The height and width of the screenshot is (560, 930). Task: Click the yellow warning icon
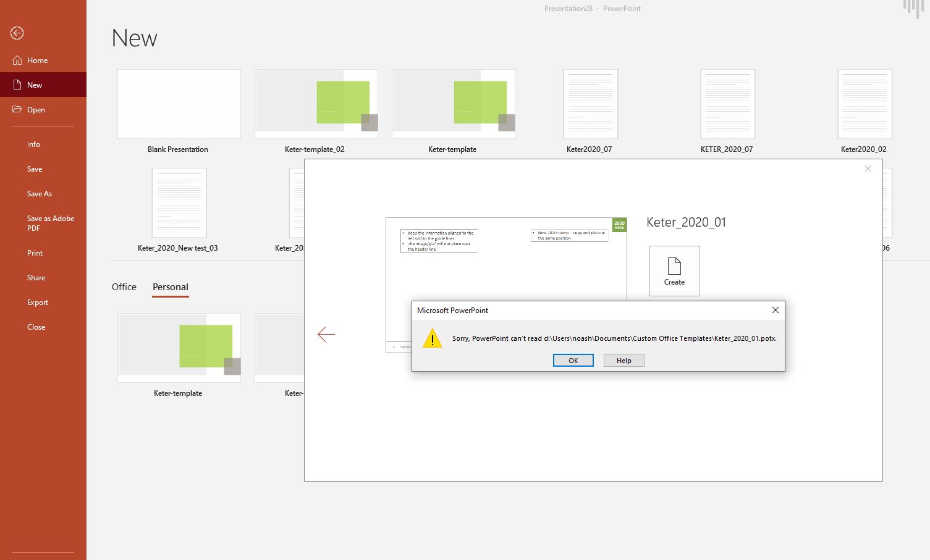433,338
